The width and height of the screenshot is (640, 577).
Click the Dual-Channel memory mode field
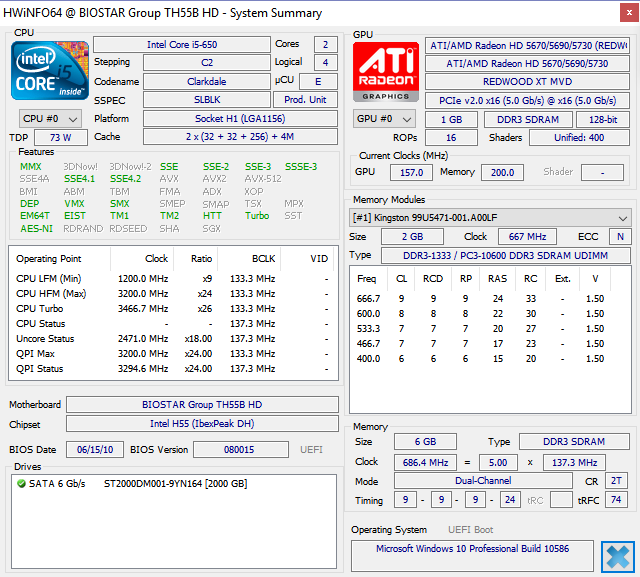[483, 481]
